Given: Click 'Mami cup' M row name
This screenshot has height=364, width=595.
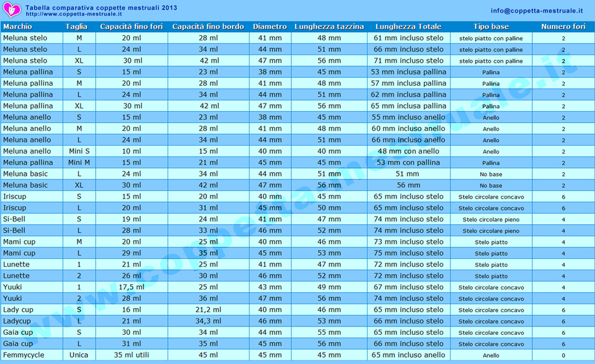Looking at the screenshot, I should click(x=19, y=242).
